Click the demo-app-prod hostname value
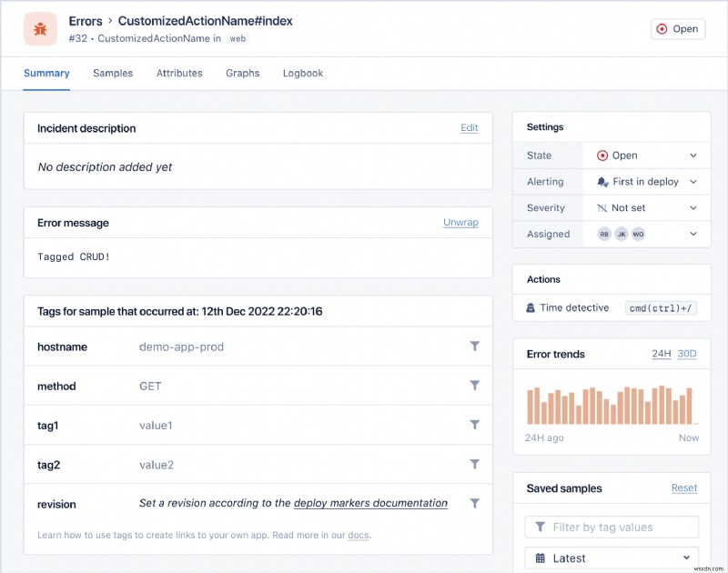728x573 pixels. coord(181,347)
